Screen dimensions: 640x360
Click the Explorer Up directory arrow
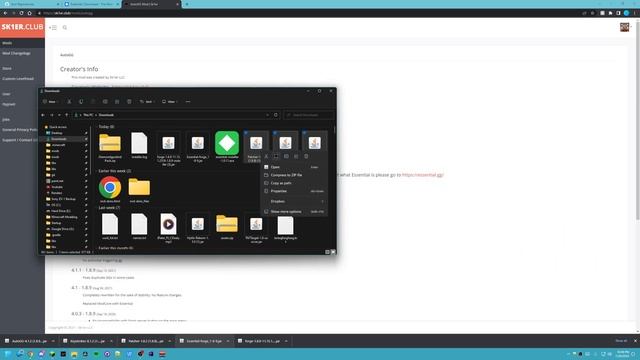pyautogui.click(x=67, y=115)
